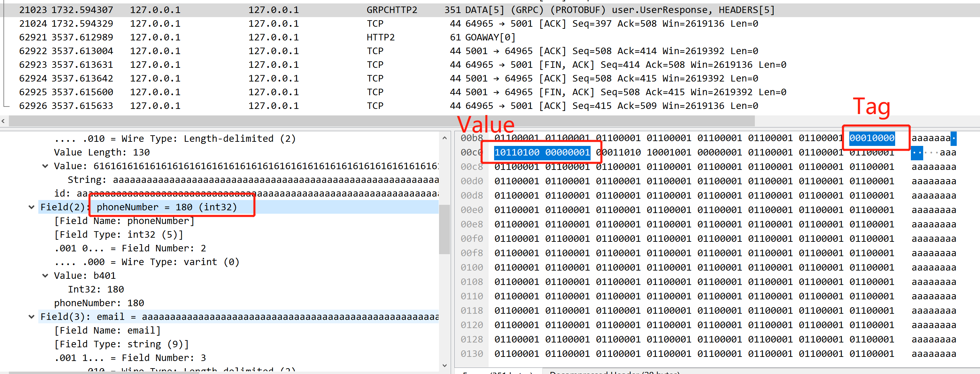This screenshot has width=980, height=374.
Task: Select '[Field Name: email]' line
Action: tap(107, 331)
